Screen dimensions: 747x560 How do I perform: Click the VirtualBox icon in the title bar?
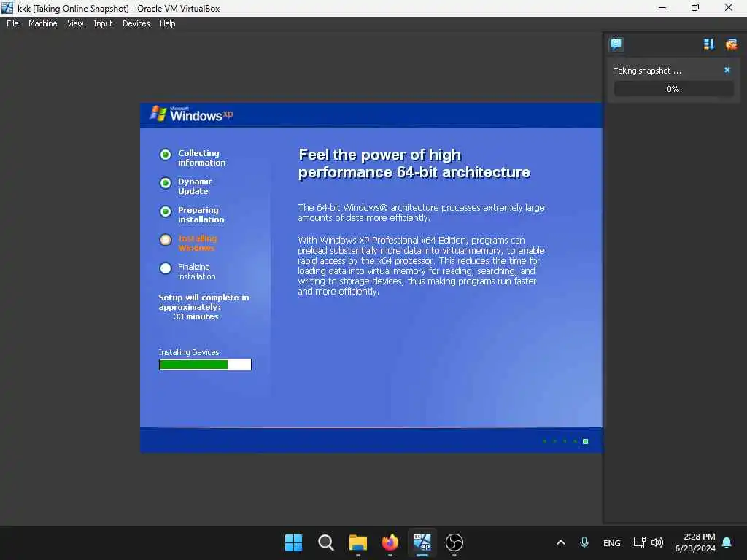[7, 7]
